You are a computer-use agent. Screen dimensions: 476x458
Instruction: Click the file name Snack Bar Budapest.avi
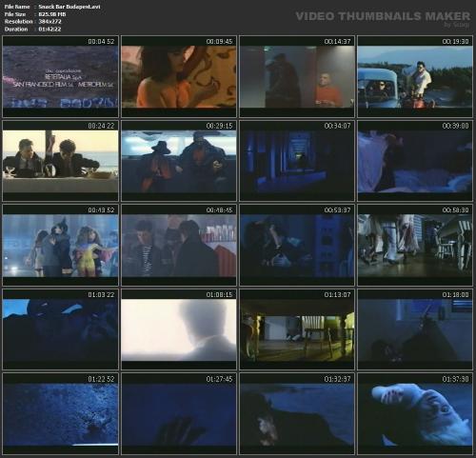coord(69,7)
